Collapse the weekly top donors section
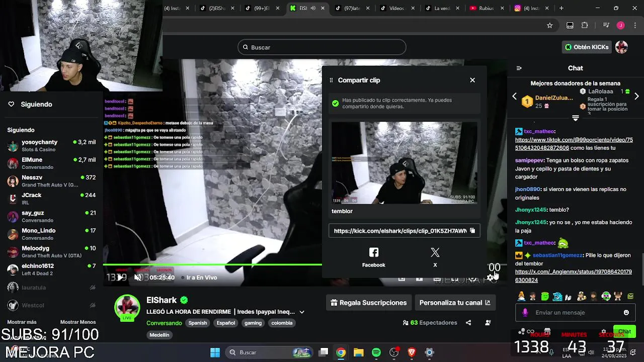This screenshot has height=362, width=644. coord(576,118)
